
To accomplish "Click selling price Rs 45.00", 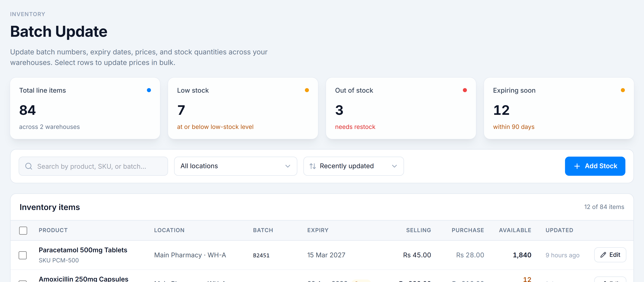I will pyautogui.click(x=417, y=255).
